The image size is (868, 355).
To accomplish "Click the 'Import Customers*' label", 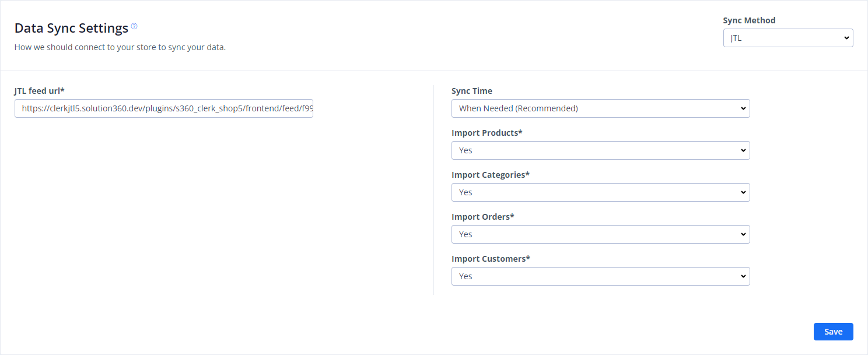I will [491, 259].
